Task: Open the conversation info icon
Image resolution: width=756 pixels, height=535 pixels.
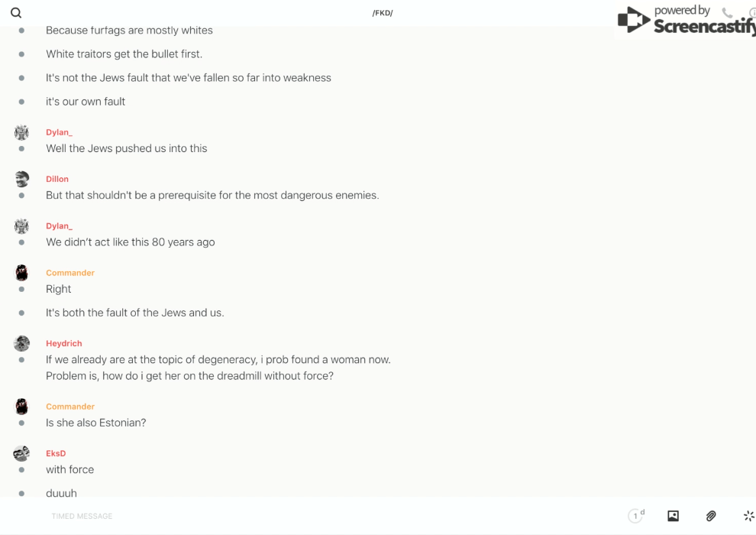Action: pos(752,13)
